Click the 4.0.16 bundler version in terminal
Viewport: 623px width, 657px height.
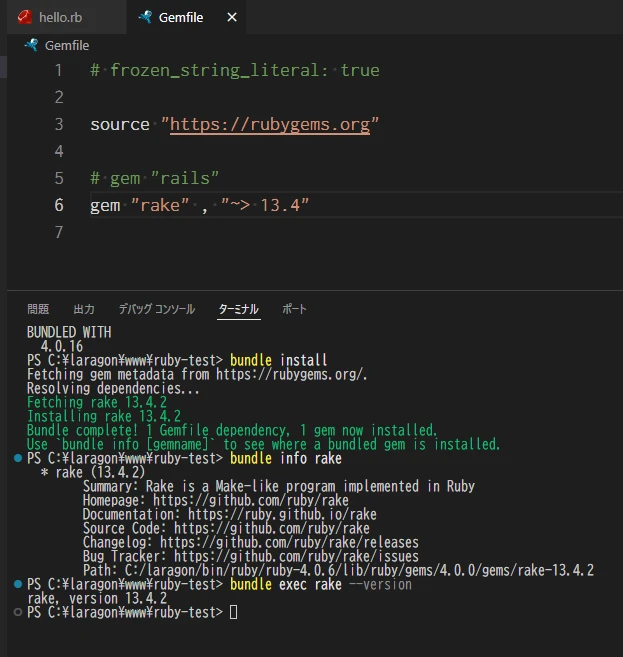(x=62, y=346)
